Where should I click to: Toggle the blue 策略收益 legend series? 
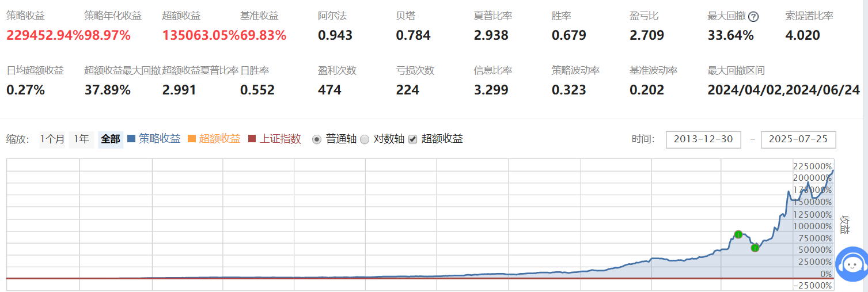click(x=153, y=139)
